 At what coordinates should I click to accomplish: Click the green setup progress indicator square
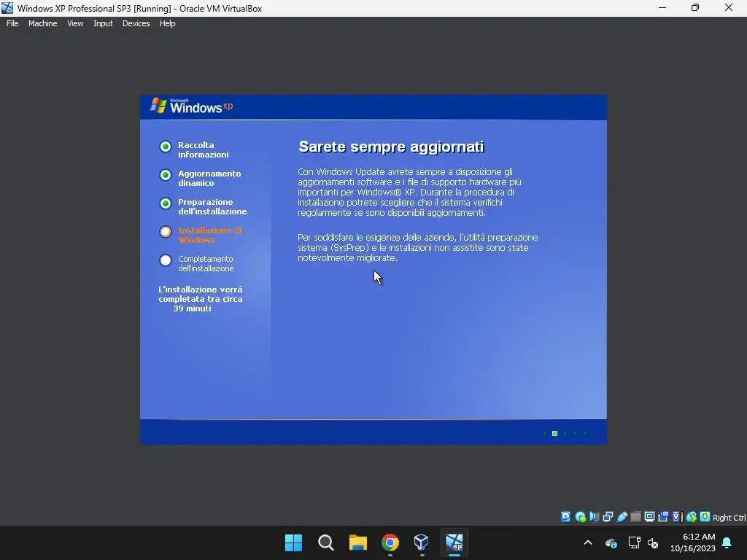coord(554,433)
